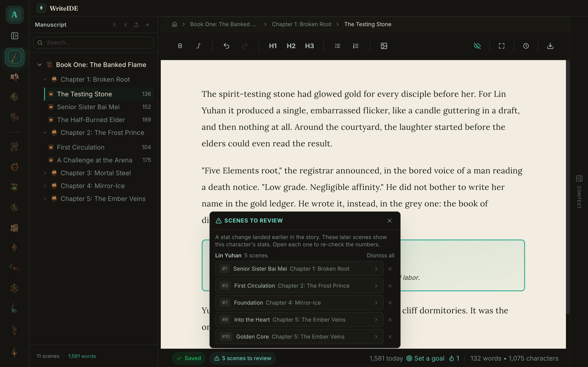
Task: Click the editor vertical scrollbar
Action: (x=568, y=187)
